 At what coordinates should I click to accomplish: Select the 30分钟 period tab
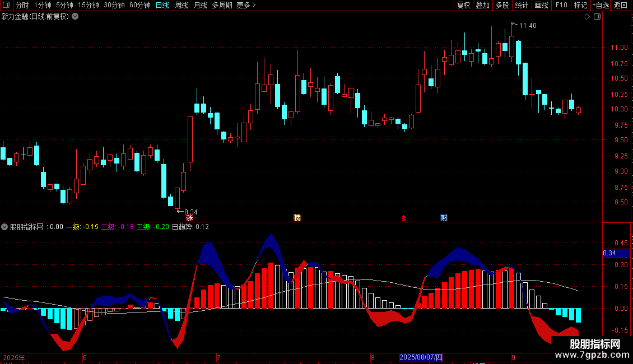coord(114,5)
